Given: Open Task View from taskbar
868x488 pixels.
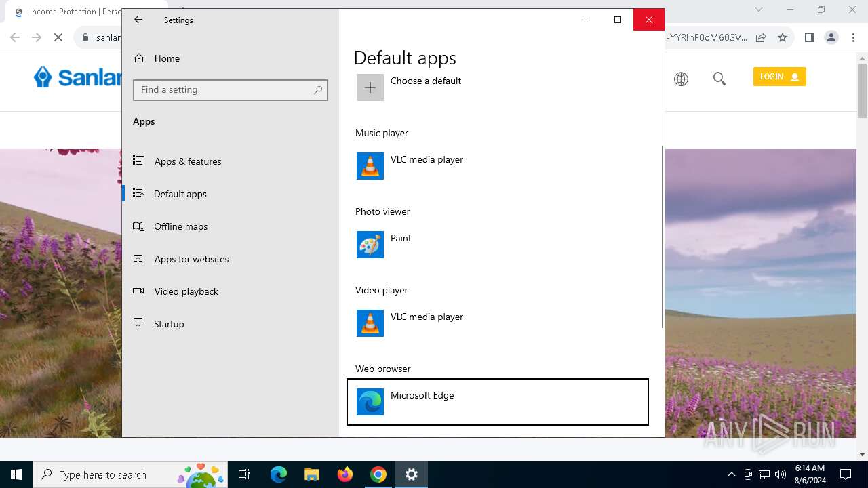Looking at the screenshot, I should 245,474.
